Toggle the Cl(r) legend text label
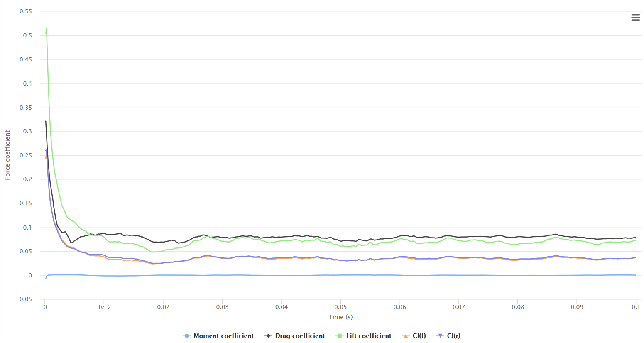 [x=453, y=336]
